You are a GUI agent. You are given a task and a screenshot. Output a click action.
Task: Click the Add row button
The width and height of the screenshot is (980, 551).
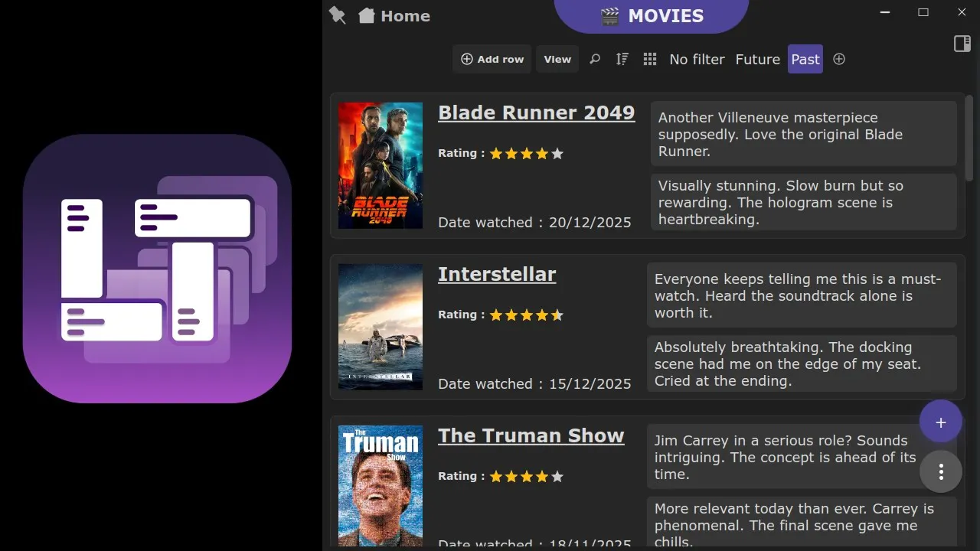pyautogui.click(x=492, y=59)
